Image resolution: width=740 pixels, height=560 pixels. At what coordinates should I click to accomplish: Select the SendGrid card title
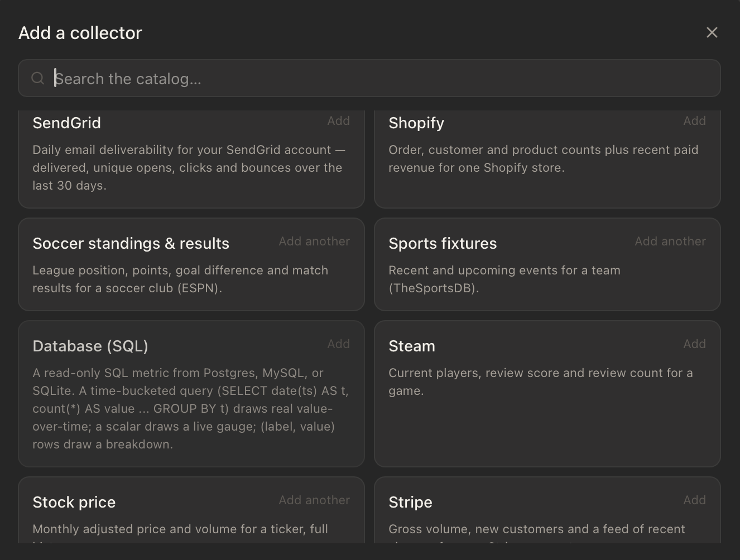(x=66, y=123)
